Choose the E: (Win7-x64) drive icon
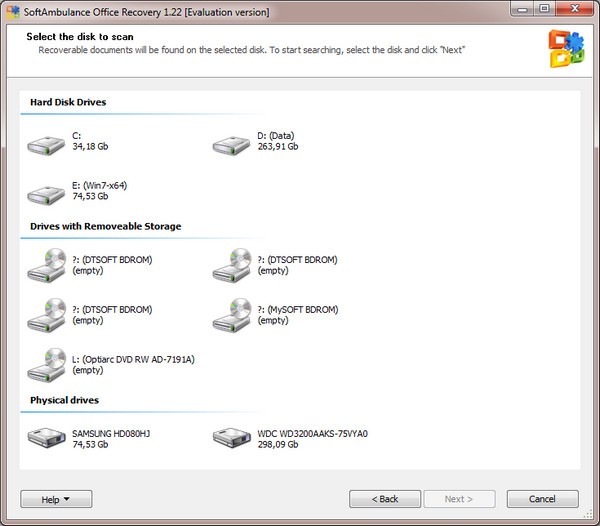The width and height of the screenshot is (600, 526). [46, 192]
